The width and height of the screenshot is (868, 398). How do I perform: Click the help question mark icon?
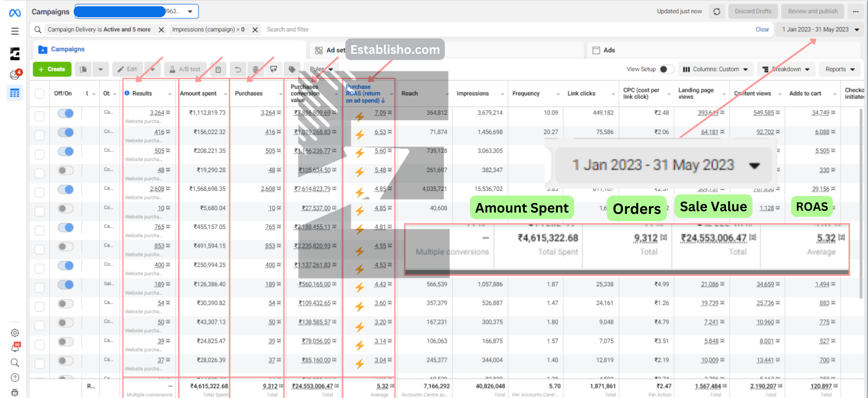pyautogui.click(x=15, y=378)
